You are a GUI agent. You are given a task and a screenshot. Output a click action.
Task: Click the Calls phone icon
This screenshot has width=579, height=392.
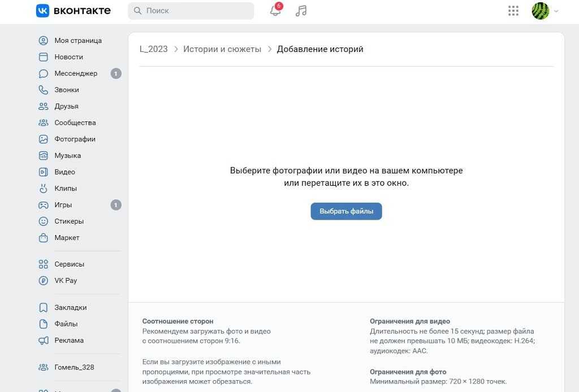click(x=44, y=90)
